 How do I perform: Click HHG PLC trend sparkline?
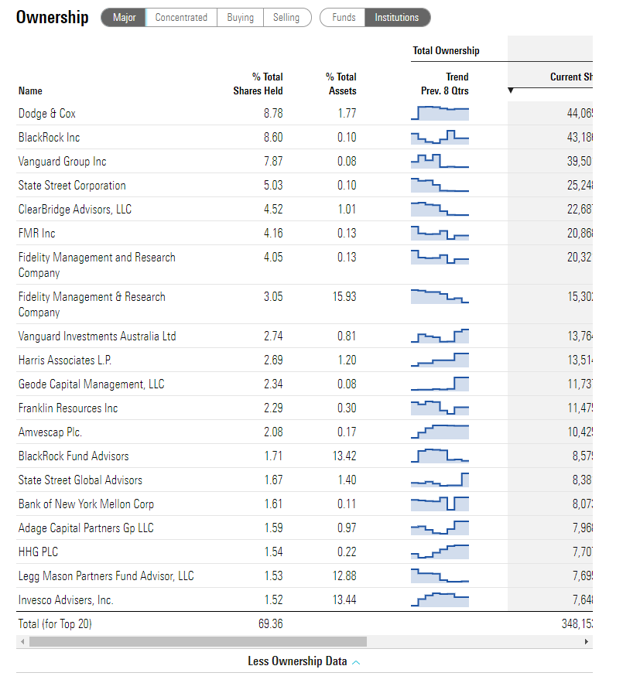(x=440, y=551)
